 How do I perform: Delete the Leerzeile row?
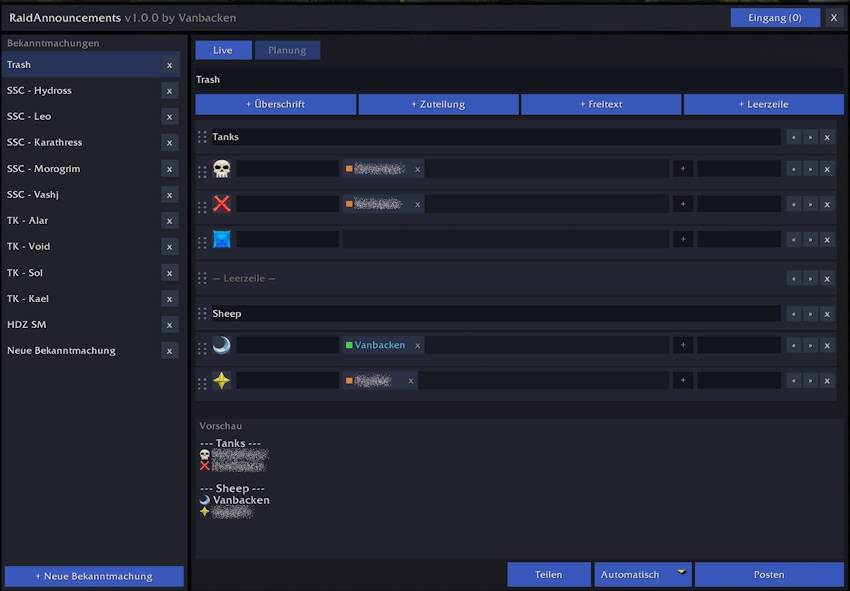[827, 279]
